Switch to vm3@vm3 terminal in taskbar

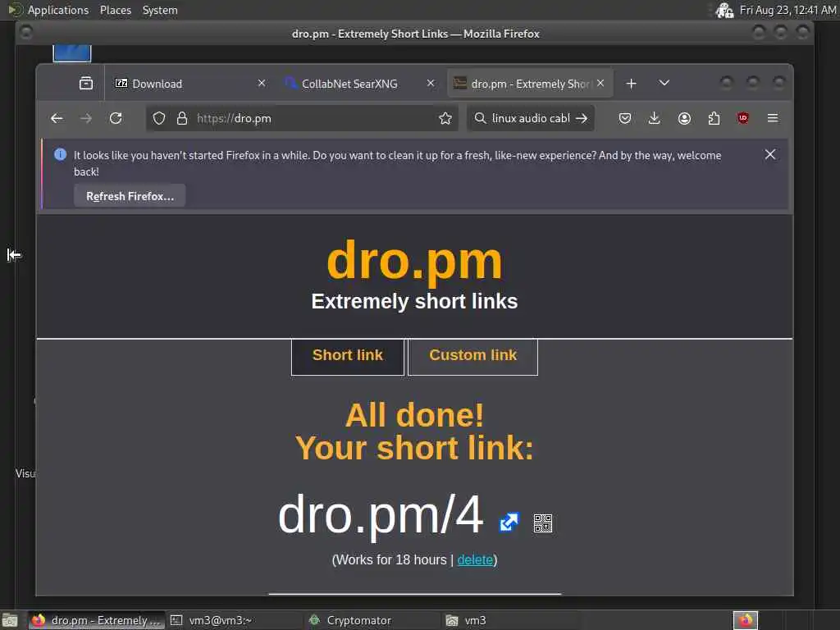[234, 620]
